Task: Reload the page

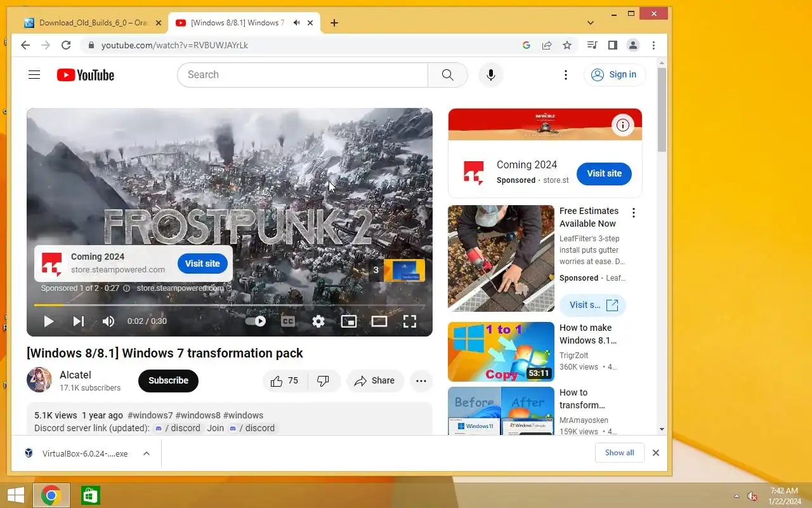Action: (x=66, y=45)
